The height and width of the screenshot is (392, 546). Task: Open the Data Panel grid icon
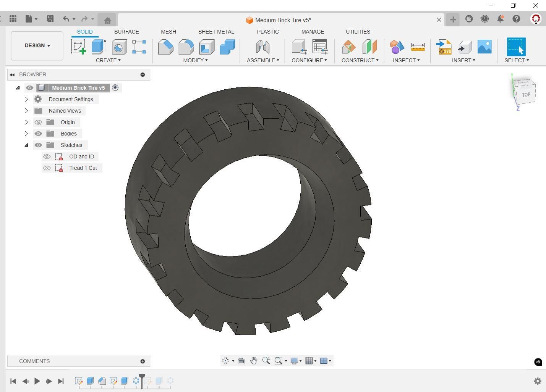click(x=13, y=19)
